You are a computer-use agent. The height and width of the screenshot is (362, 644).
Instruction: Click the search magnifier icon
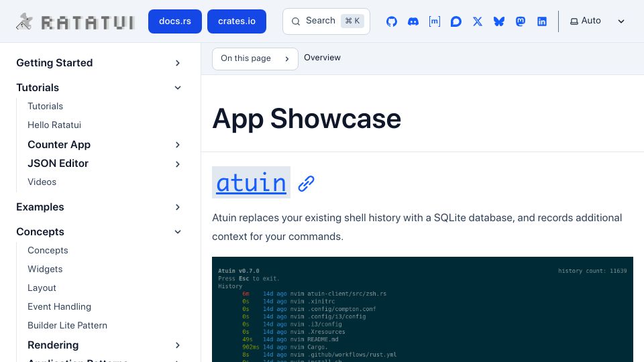tap(296, 21)
